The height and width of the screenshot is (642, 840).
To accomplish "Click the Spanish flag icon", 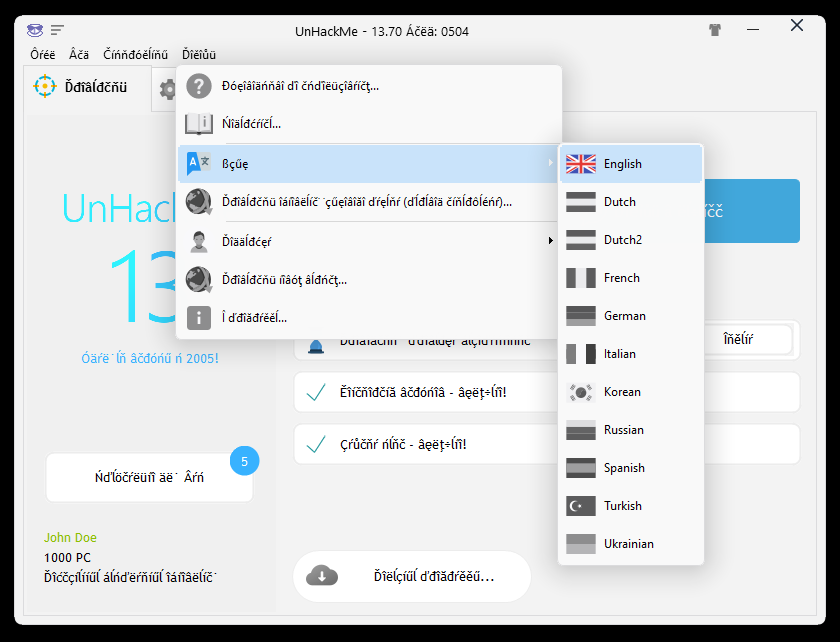I will pos(581,468).
